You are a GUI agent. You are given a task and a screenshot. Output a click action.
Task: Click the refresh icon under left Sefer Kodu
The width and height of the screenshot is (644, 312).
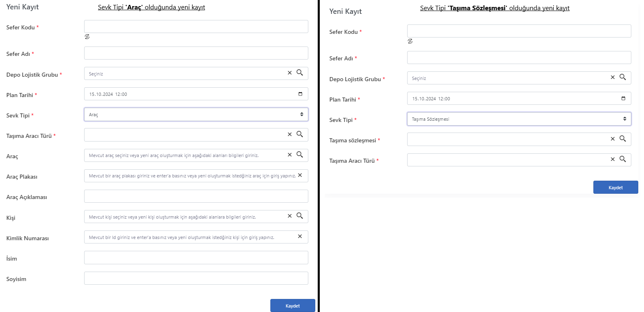[x=87, y=37]
